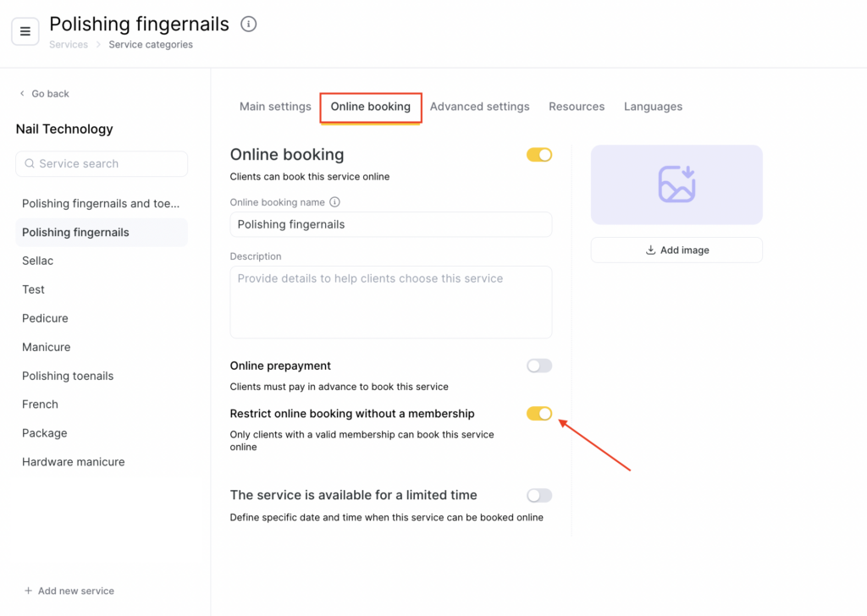Image resolution: width=867 pixels, height=616 pixels.
Task: Click the Go back arrow icon
Action: [x=22, y=94]
